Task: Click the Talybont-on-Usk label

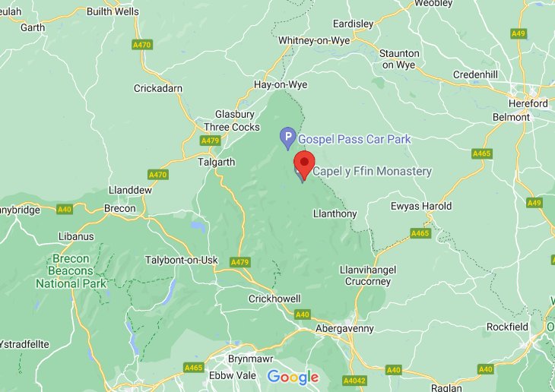Action: (182, 261)
